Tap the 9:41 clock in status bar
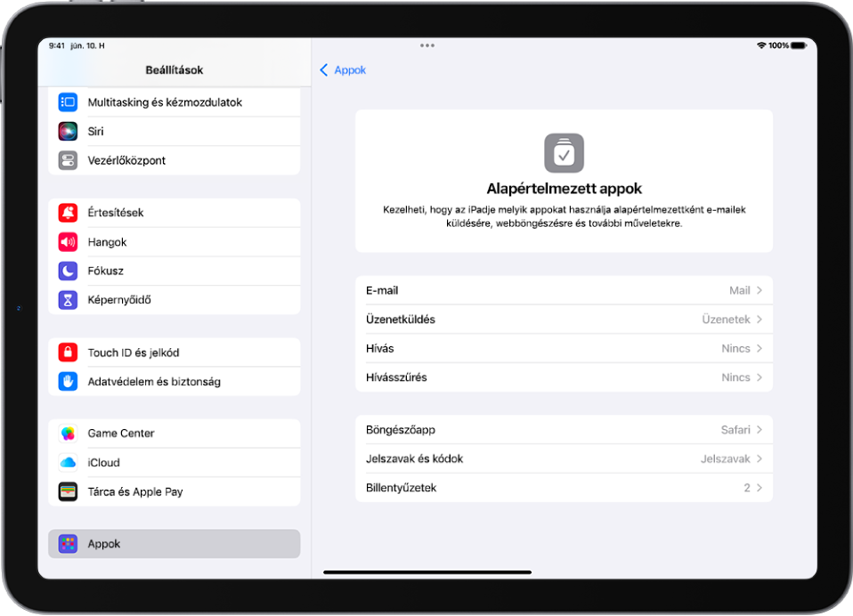 57,45
